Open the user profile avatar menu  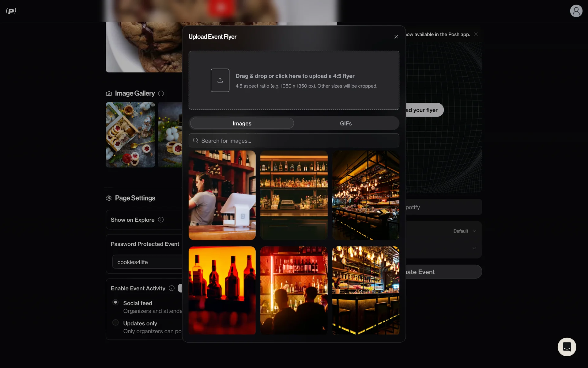576,11
